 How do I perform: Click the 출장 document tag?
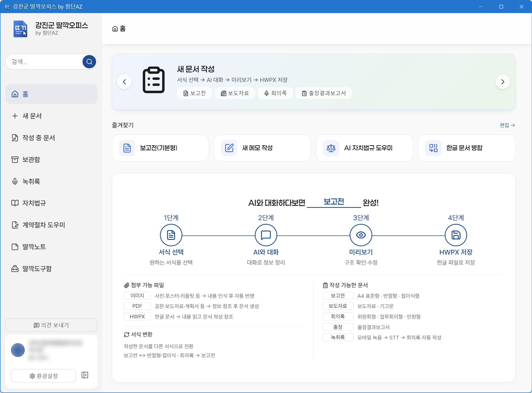click(x=338, y=327)
